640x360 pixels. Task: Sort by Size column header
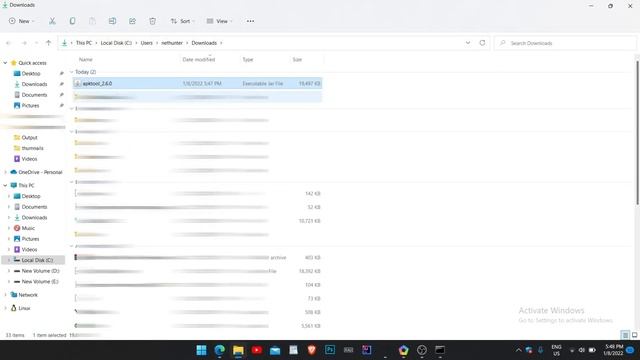point(297,60)
